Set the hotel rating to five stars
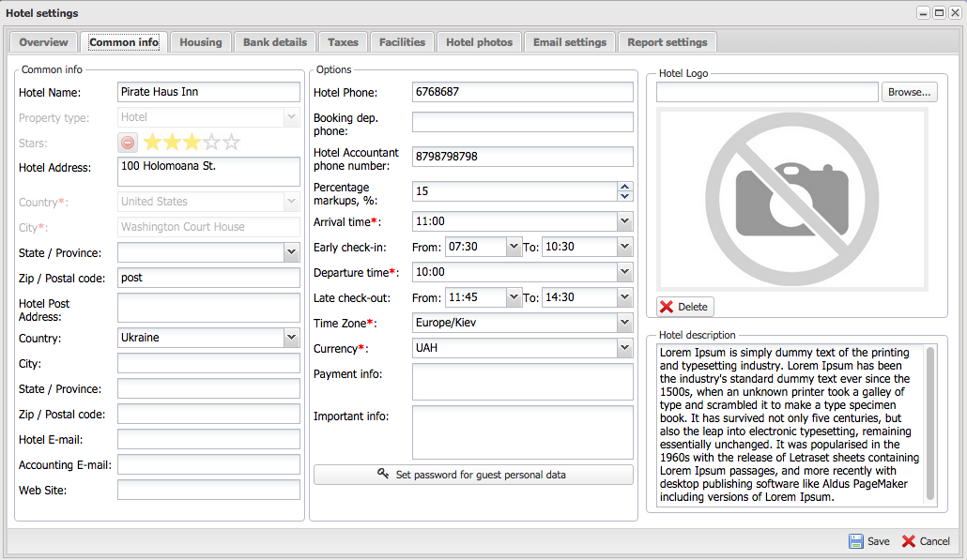This screenshot has height=560, width=967. [x=231, y=143]
